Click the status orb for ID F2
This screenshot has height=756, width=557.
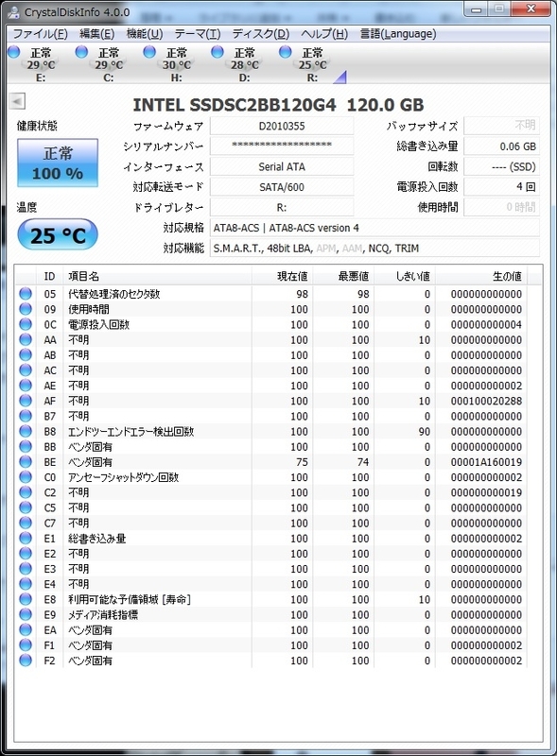pyautogui.click(x=26, y=660)
